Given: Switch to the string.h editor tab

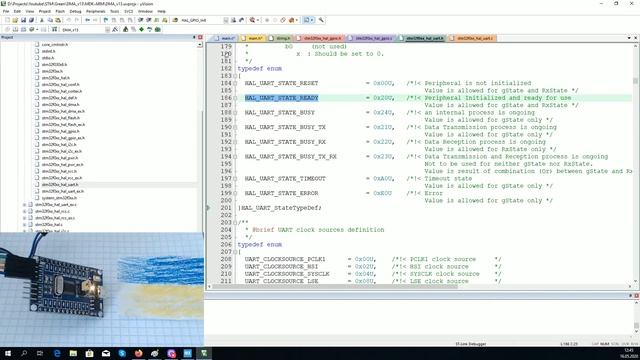Looking at the screenshot, I should (x=280, y=38).
